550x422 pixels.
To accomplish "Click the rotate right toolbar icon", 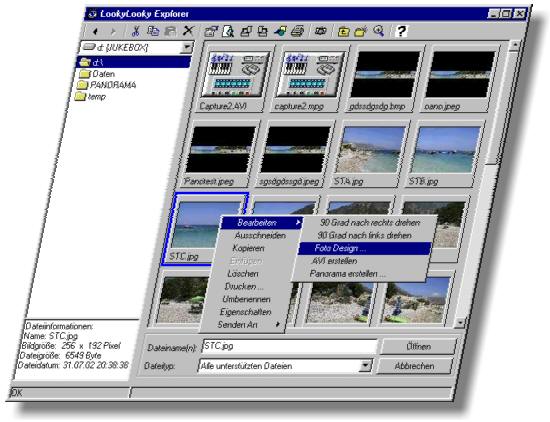I will coord(246,32).
